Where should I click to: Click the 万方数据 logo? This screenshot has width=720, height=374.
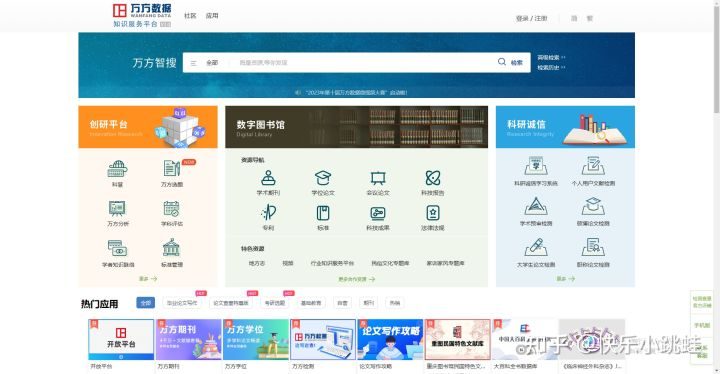coord(142,16)
